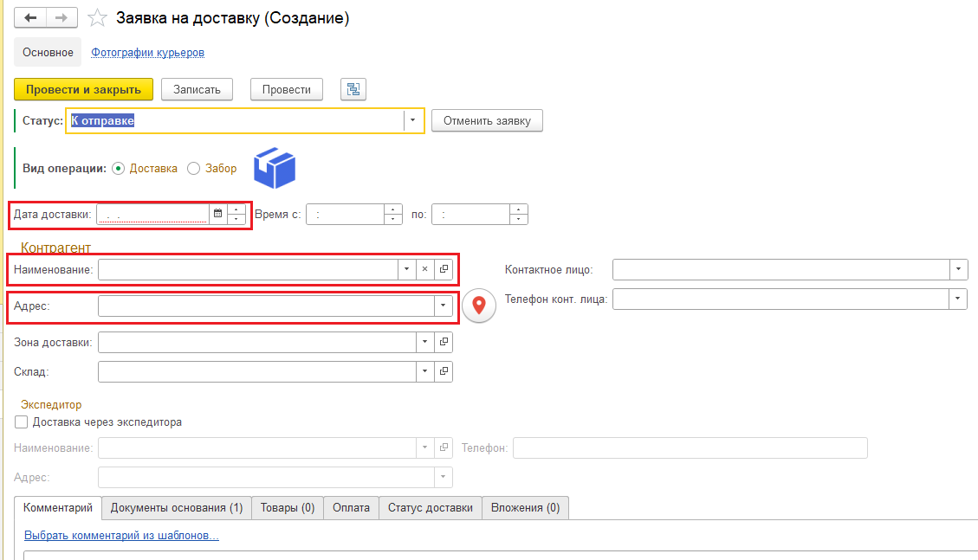The image size is (978, 560).
Task: Click the Статус field with К отправке
Action: pyautogui.click(x=236, y=120)
